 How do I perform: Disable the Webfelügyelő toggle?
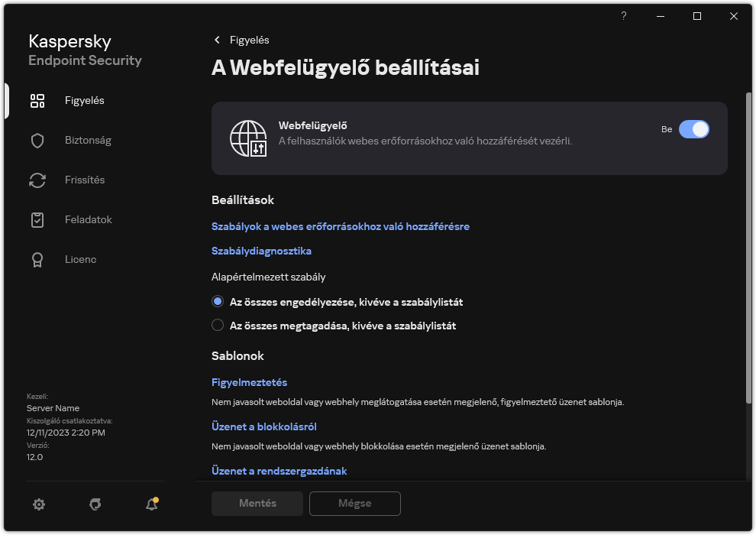tap(695, 129)
